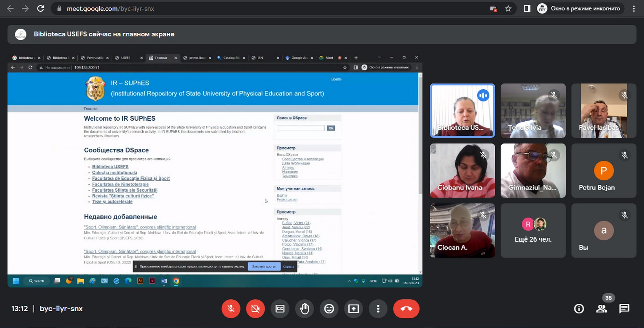The width and height of the screenshot is (644, 328).
Task: Go back in browser history
Action: [x=10, y=8]
